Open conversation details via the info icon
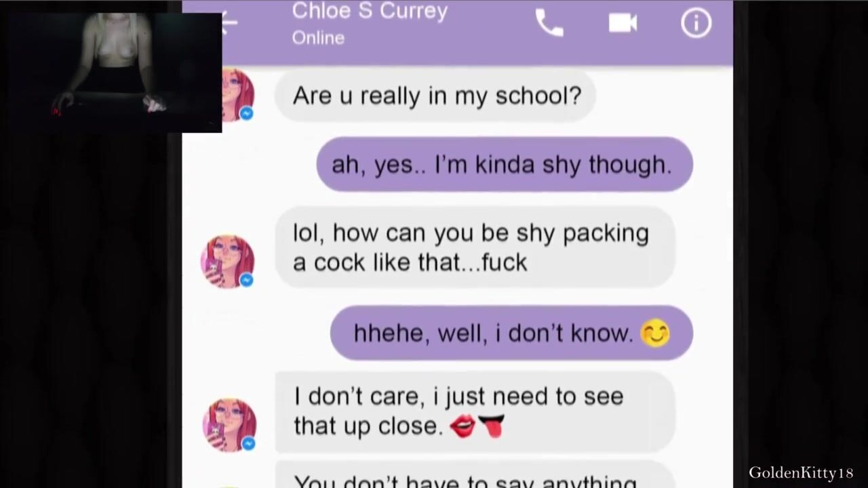Screen dimensions: 868x488 coord(696,23)
